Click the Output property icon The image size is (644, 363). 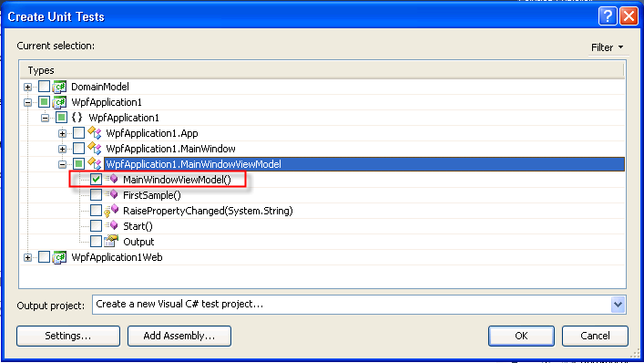click(x=111, y=242)
